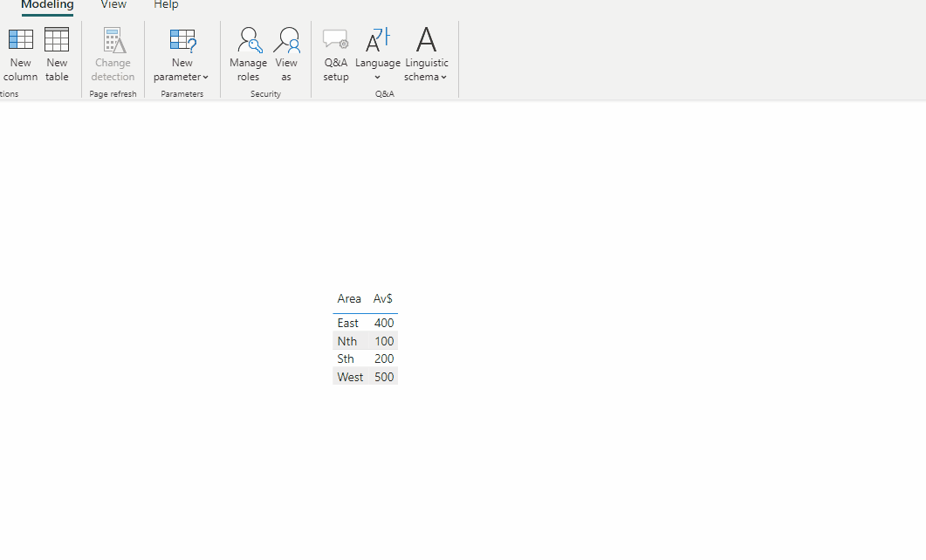Open the Help tab
This screenshot has height=560, width=926.
(166, 5)
